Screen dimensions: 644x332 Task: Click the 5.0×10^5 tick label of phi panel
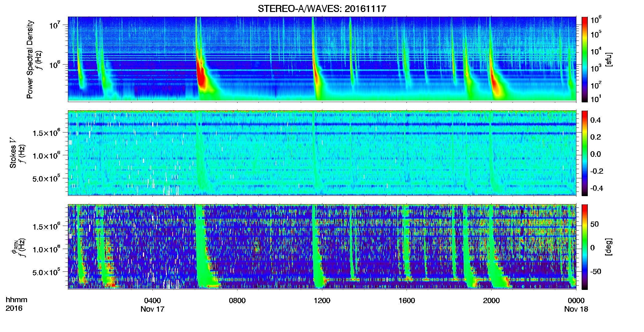click(46, 272)
